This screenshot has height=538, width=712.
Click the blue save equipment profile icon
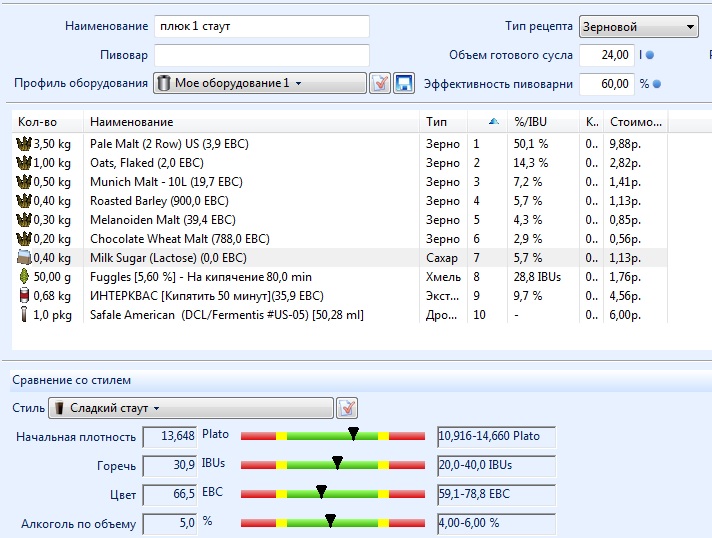coord(404,84)
